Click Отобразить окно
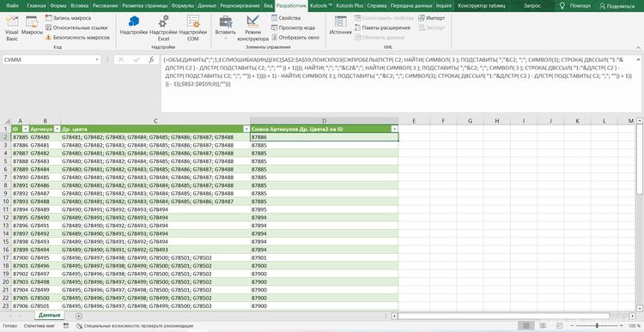 pyautogui.click(x=295, y=38)
